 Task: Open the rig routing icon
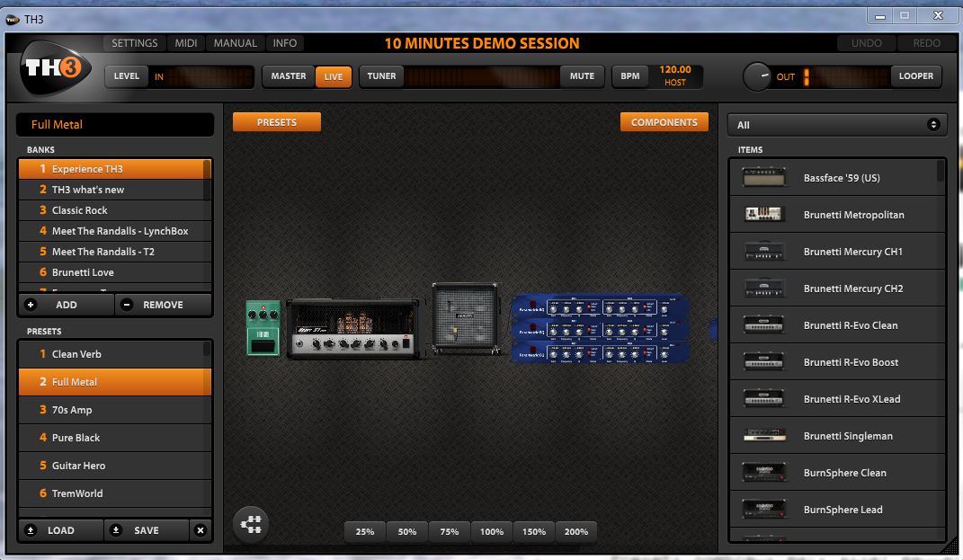[x=251, y=524]
